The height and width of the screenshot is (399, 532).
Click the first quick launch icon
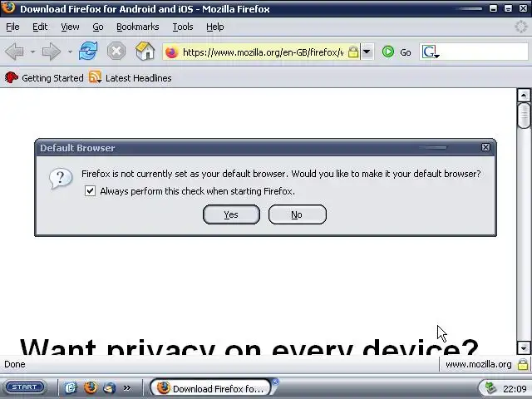(71, 387)
